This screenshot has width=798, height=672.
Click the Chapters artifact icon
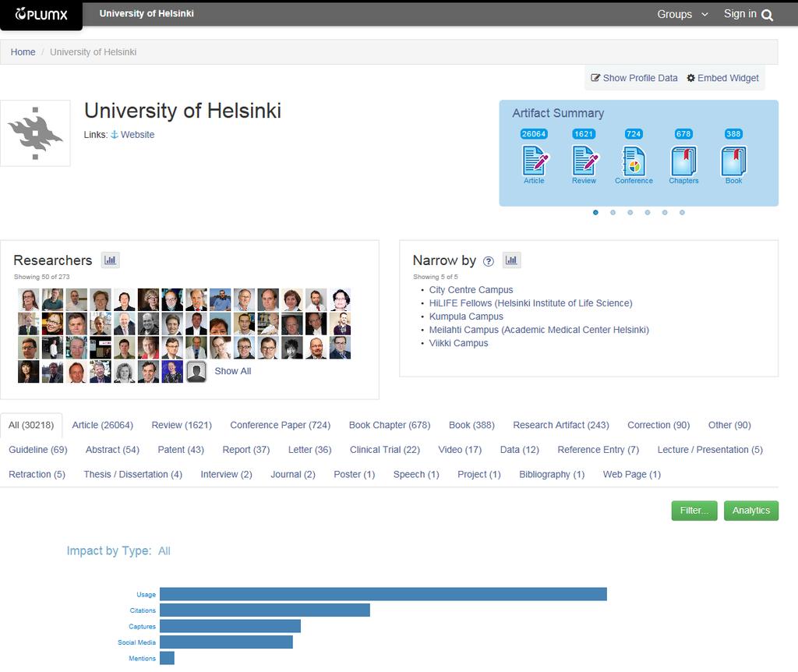pyautogui.click(x=683, y=161)
